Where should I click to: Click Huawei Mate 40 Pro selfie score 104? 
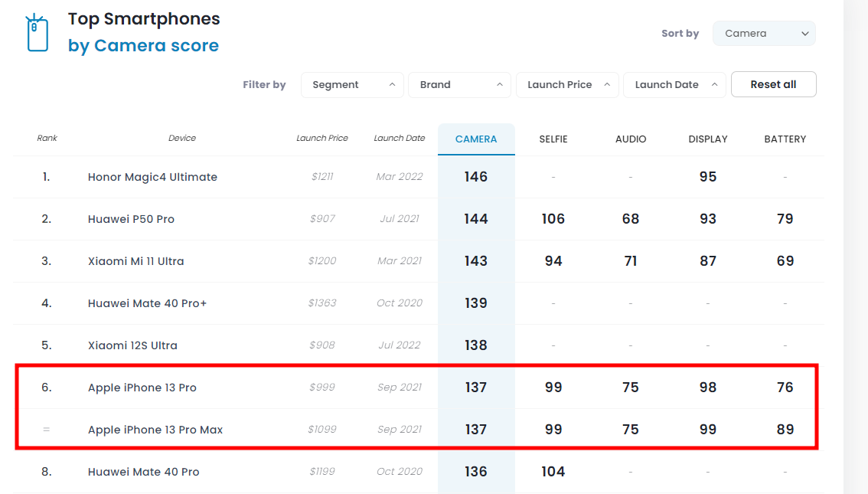pyautogui.click(x=553, y=471)
